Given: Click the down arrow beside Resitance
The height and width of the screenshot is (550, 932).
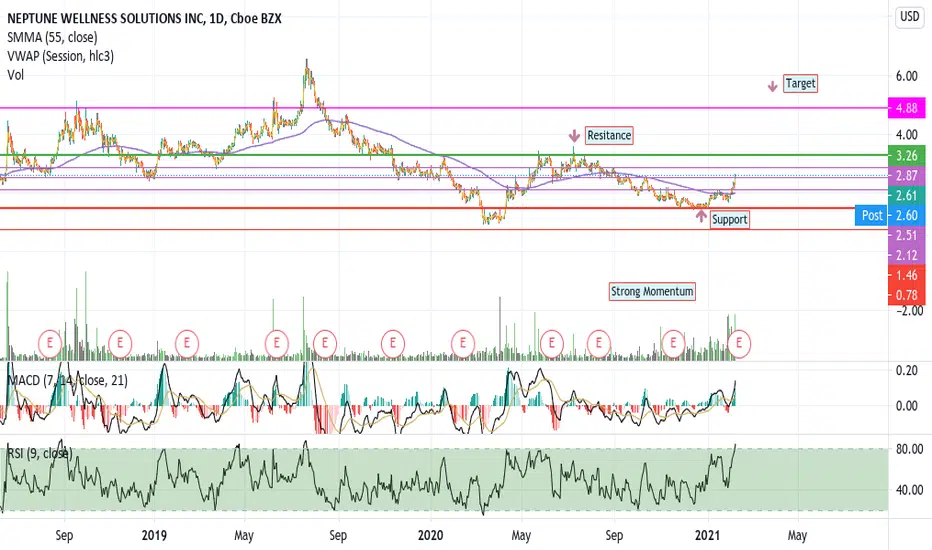Looking at the screenshot, I should [574, 136].
